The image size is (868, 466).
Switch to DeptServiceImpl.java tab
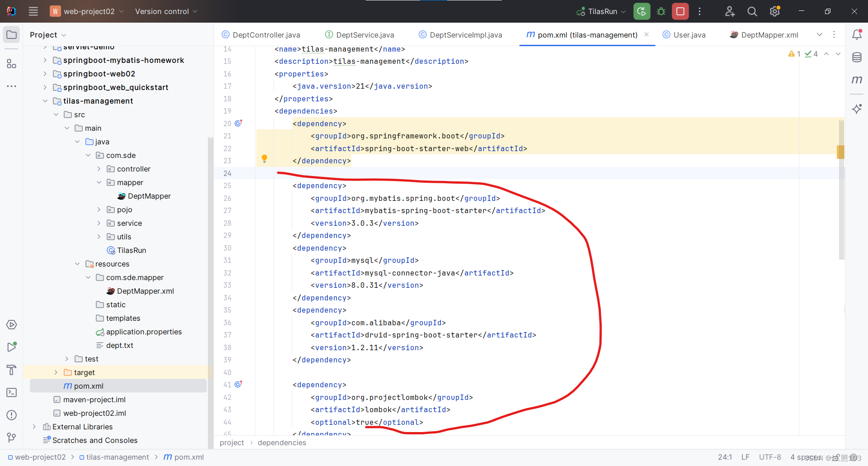pos(461,35)
